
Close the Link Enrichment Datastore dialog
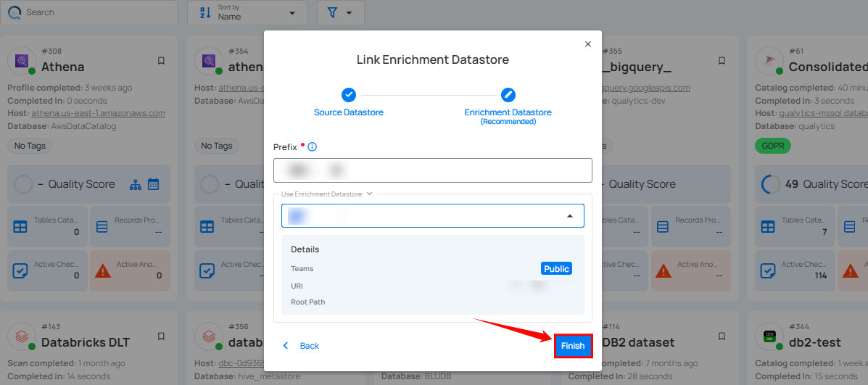tap(587, 44)
